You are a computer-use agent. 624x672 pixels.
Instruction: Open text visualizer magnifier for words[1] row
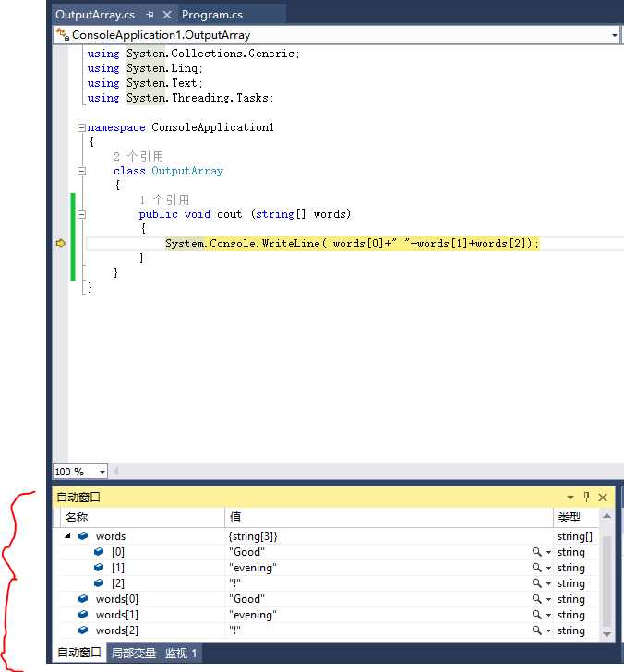536,615
